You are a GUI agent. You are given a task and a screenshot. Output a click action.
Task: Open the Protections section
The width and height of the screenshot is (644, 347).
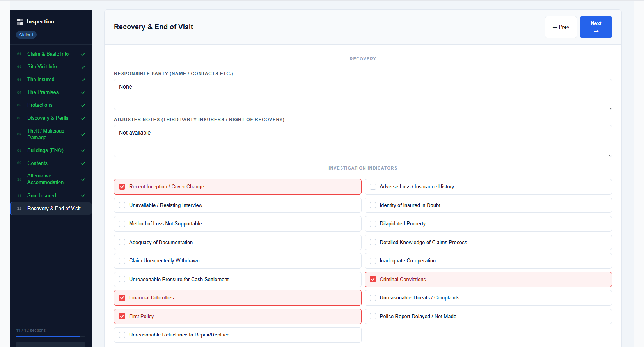tap(51, 105)
